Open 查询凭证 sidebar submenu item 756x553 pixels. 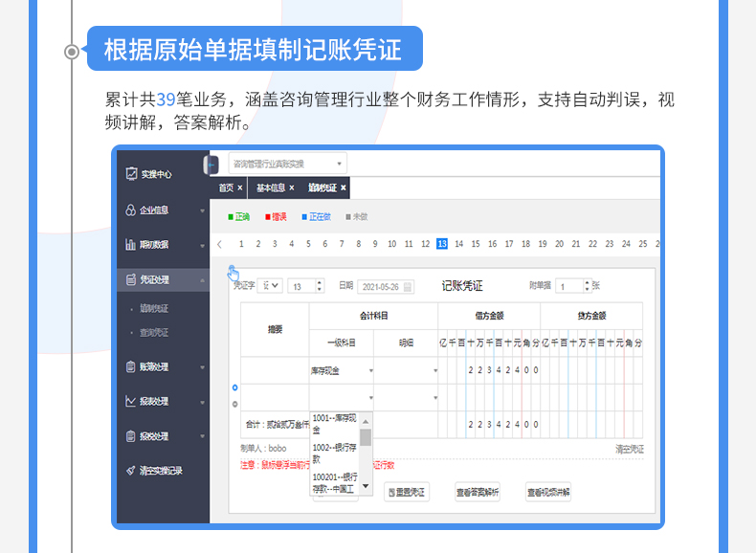point(154,333)
